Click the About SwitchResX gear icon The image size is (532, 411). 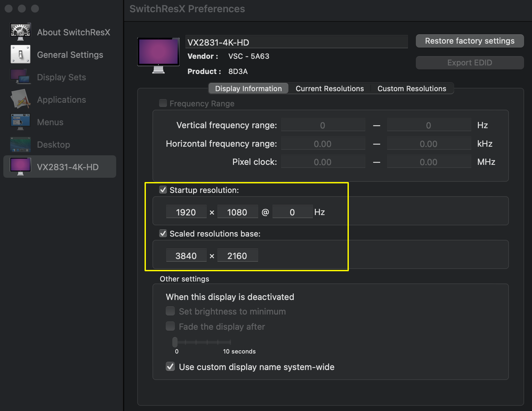click(x=20, y=32)
